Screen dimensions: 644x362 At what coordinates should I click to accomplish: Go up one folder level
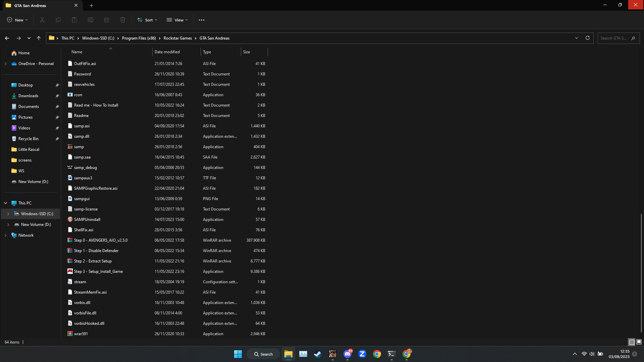coord(39,38)
